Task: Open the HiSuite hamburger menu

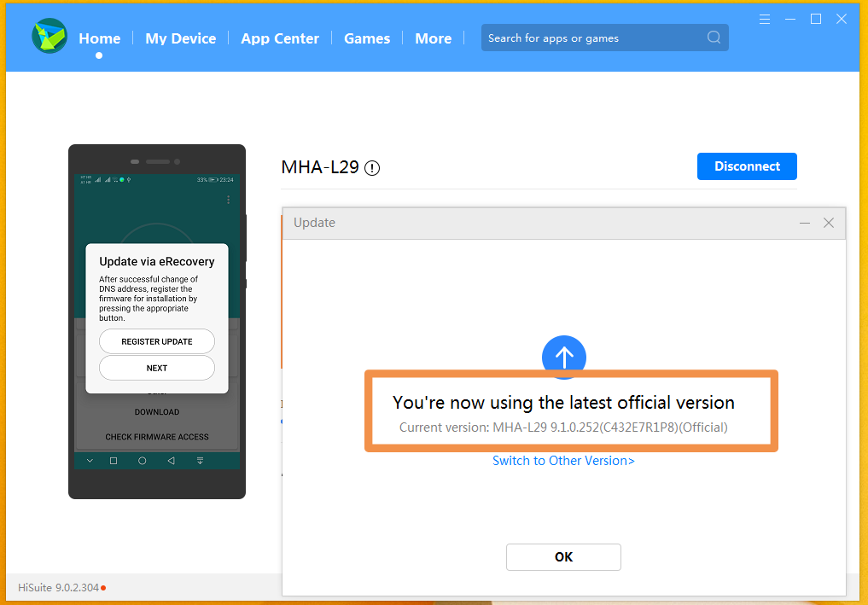Action: click(x=765, y=20)
